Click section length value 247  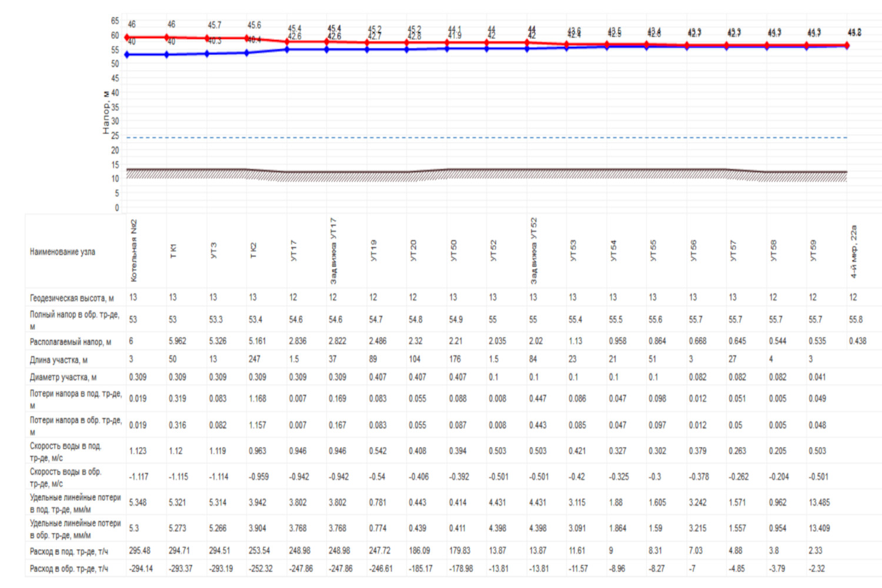click(254, 359)
